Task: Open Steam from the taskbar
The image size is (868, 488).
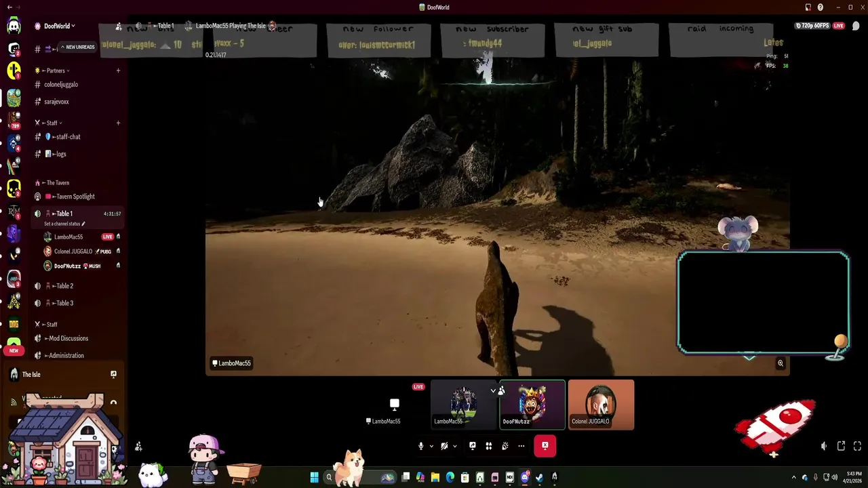Action: (539, 477)
